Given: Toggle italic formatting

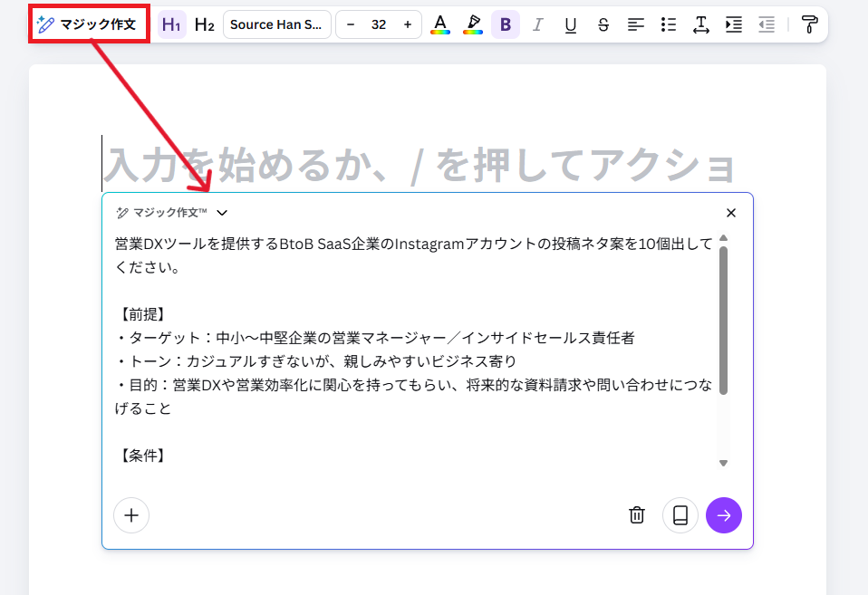Looking at the screenshot, I should 537,24.
